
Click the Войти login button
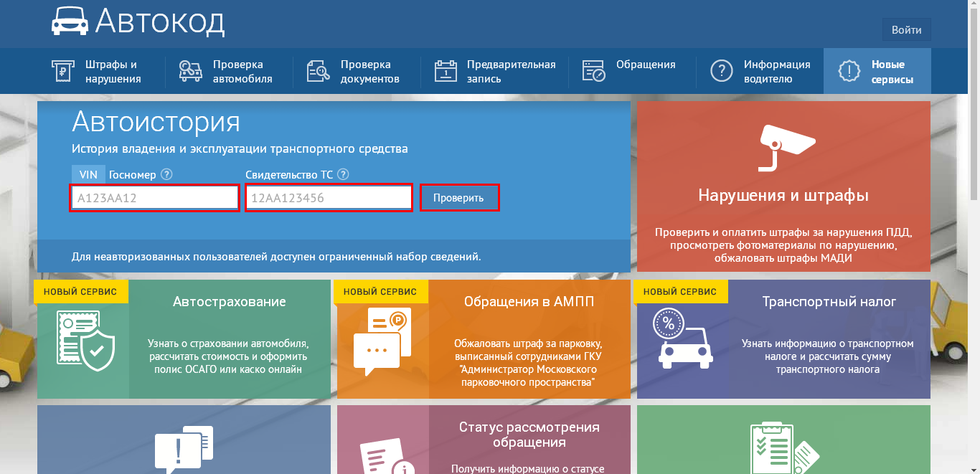click(907, 30)
